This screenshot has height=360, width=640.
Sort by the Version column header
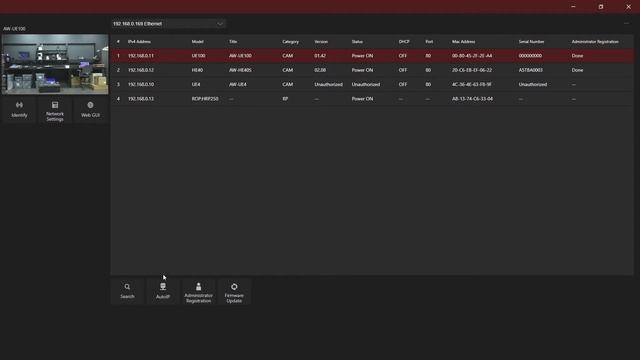click(321, 42)
